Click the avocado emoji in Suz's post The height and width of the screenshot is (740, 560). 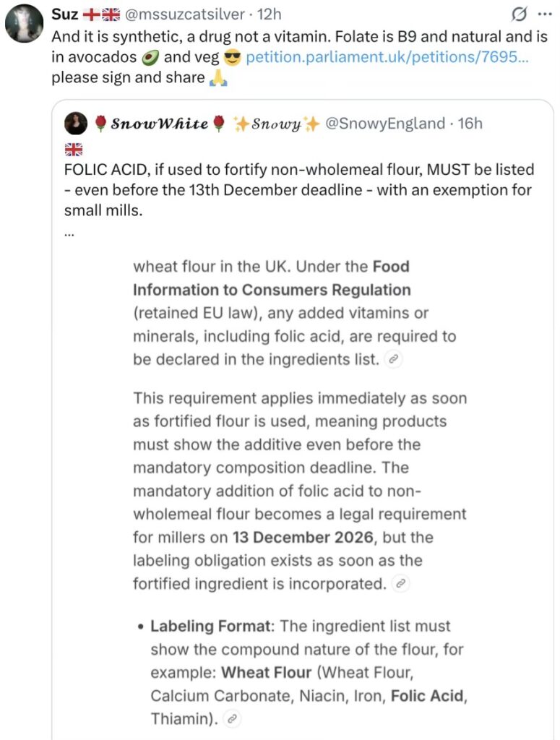point(150,58)
